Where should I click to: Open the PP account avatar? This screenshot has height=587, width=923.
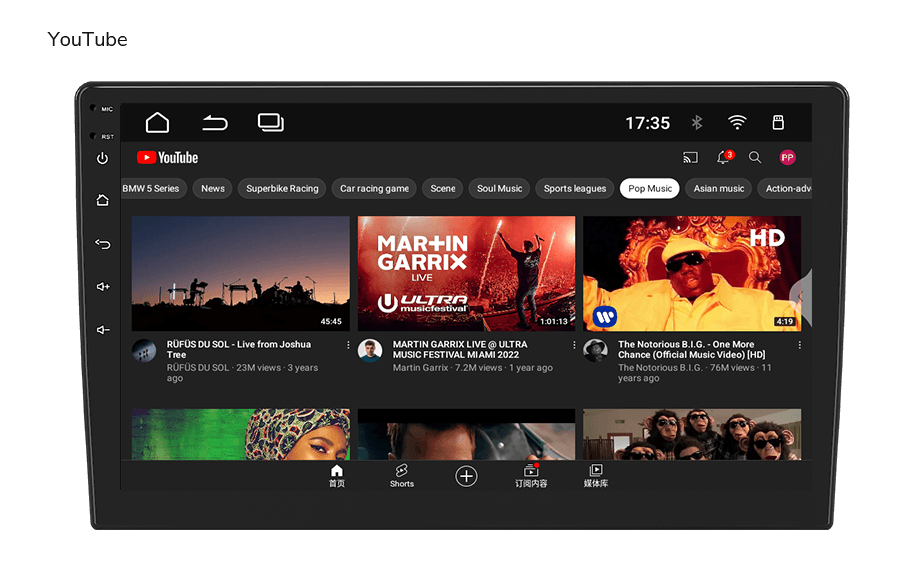coord(787,157)
